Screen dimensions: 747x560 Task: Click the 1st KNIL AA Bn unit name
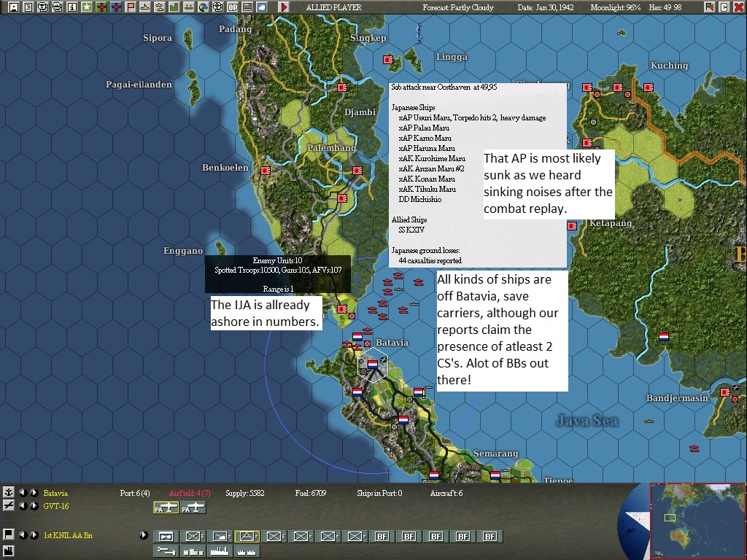click(68, 535)
